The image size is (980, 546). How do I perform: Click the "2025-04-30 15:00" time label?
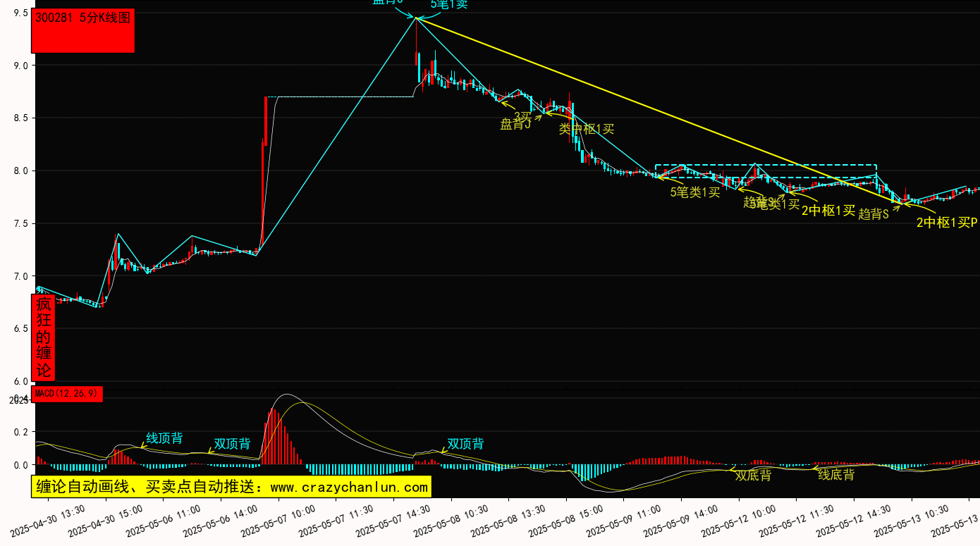click(x=106, y=520)
